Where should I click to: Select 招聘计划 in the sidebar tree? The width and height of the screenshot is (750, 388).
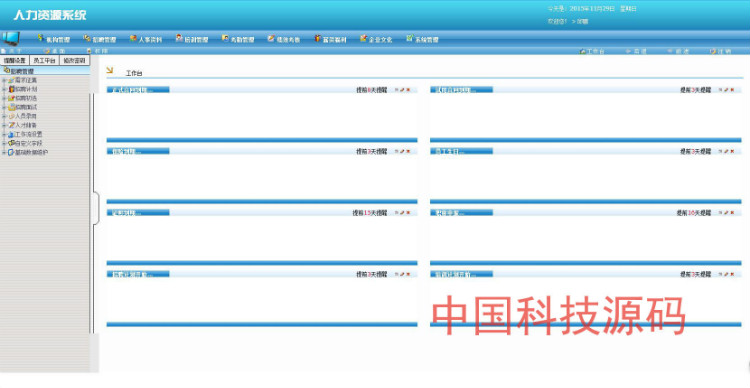click(26, 89)
